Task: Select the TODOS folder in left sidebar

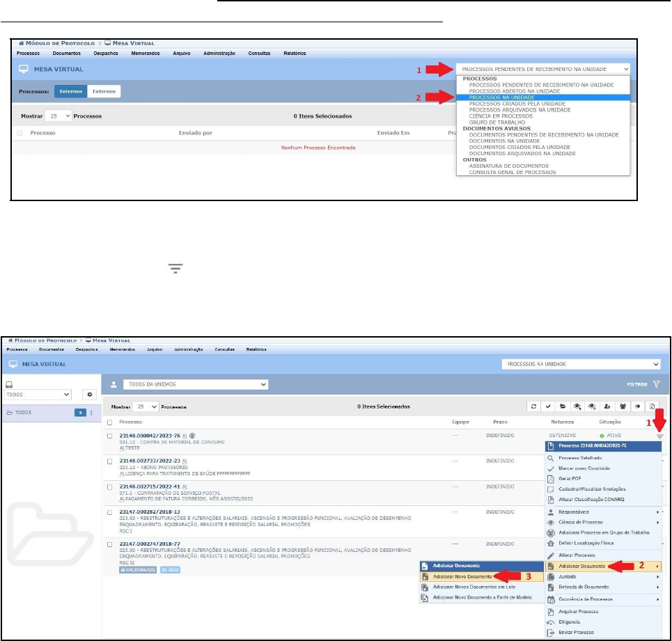Action: (24, 413)
